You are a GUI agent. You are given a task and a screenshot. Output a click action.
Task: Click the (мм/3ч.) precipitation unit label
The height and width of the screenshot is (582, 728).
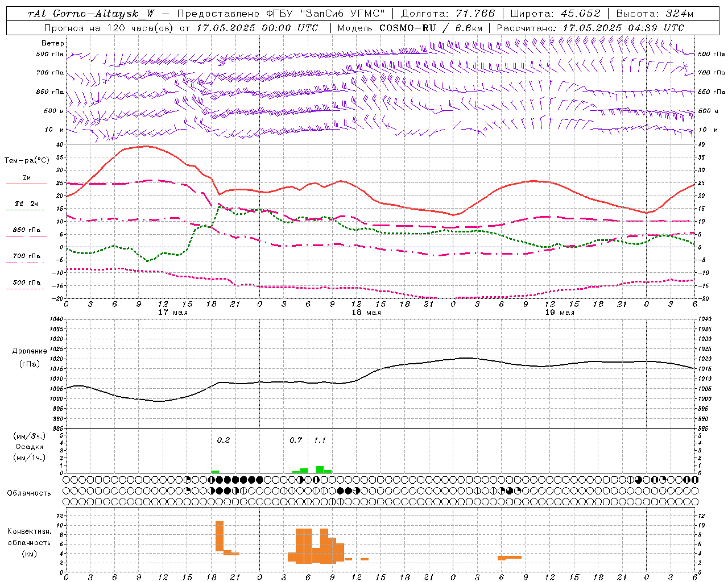30,436
